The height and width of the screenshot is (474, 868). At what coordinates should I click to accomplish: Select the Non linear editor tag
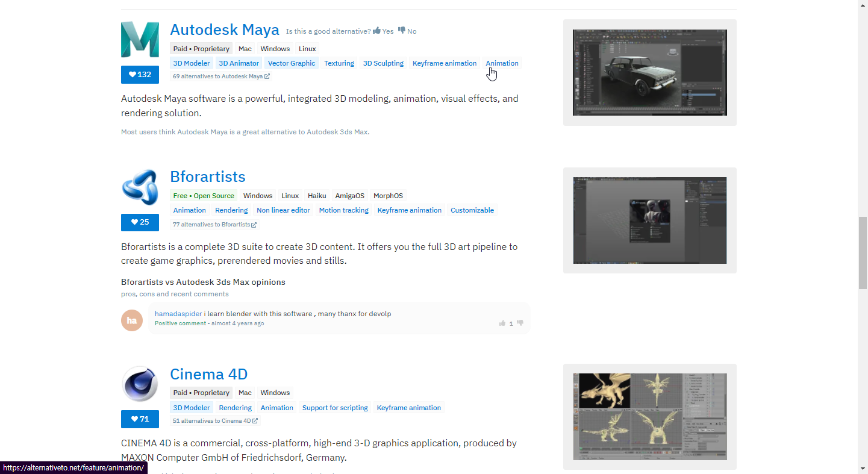point(283,210)
